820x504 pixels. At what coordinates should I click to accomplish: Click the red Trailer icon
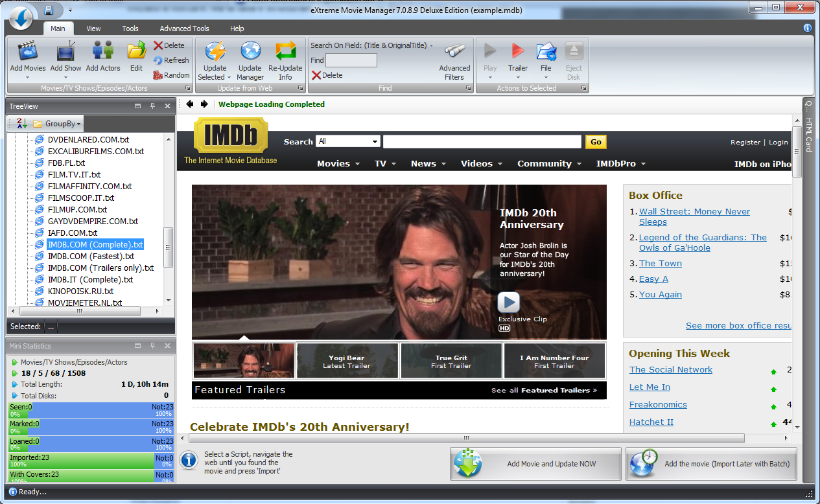(518, 51)
